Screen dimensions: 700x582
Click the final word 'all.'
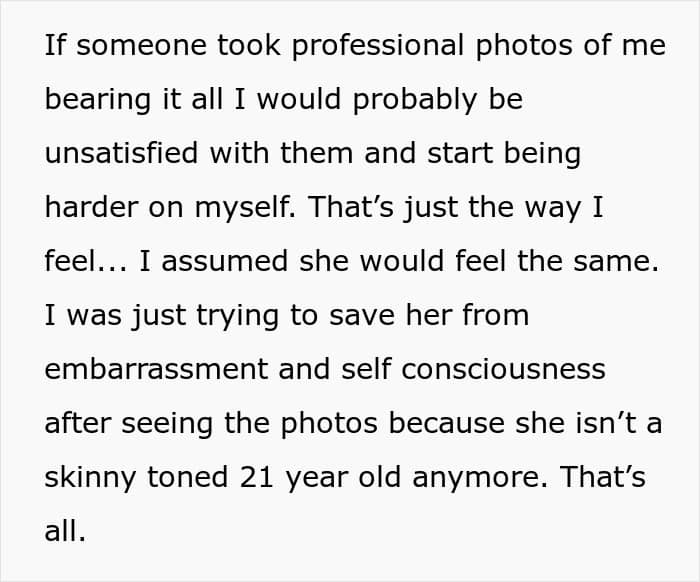[65, 531]
